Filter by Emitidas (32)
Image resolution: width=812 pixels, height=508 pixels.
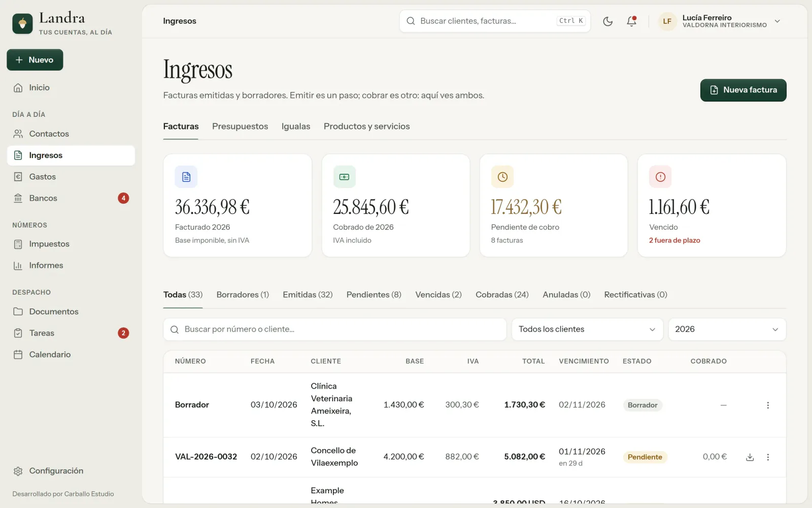308,295
